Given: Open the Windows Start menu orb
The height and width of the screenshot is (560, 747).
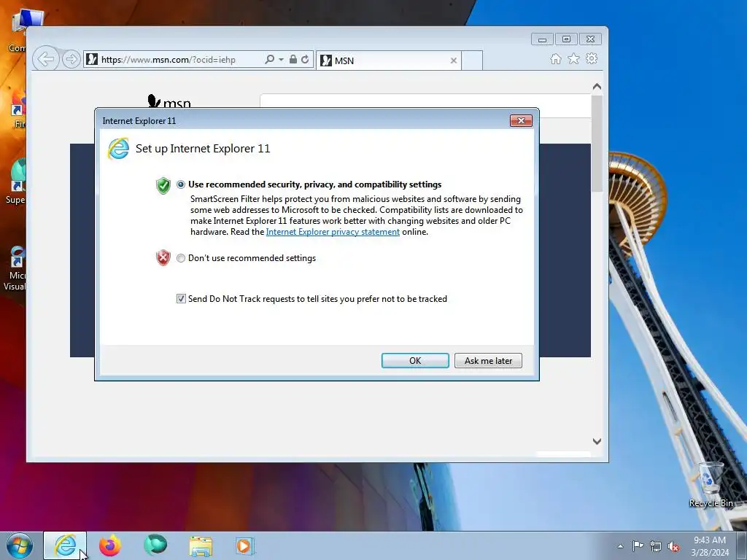Looking at the screenshot, I should click(20, 545).
